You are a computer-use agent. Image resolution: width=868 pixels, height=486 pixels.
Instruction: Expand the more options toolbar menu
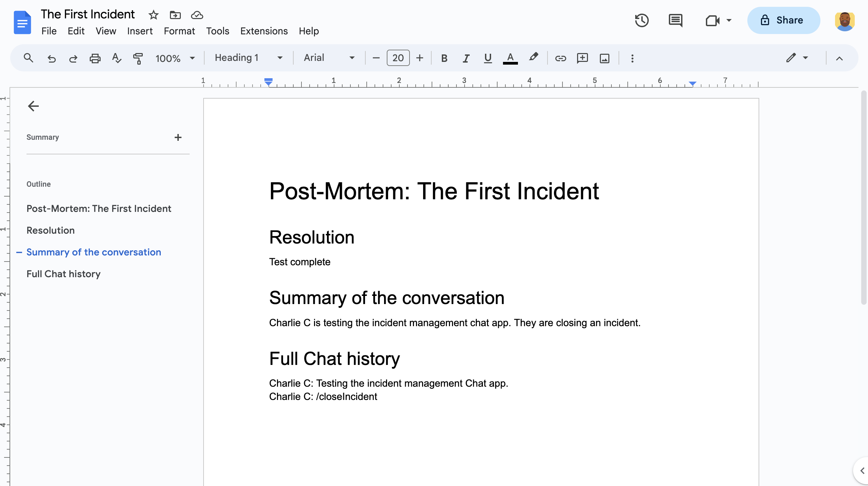(x=632, y=58)
